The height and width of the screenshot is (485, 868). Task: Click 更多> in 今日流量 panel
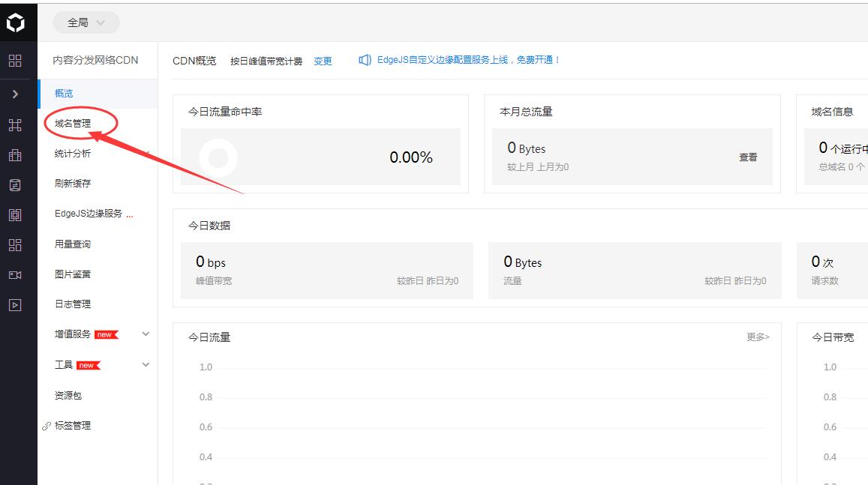pos(758,337)
